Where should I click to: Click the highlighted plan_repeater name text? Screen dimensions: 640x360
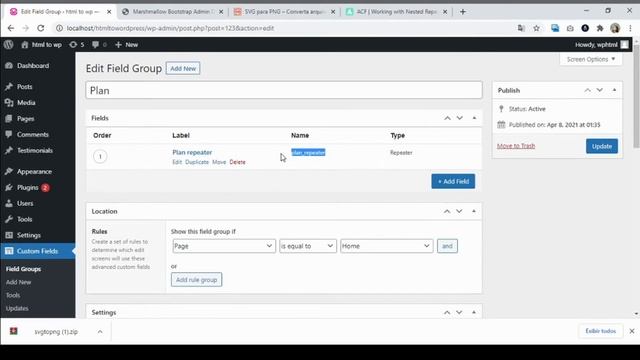(x=308, y=152)
